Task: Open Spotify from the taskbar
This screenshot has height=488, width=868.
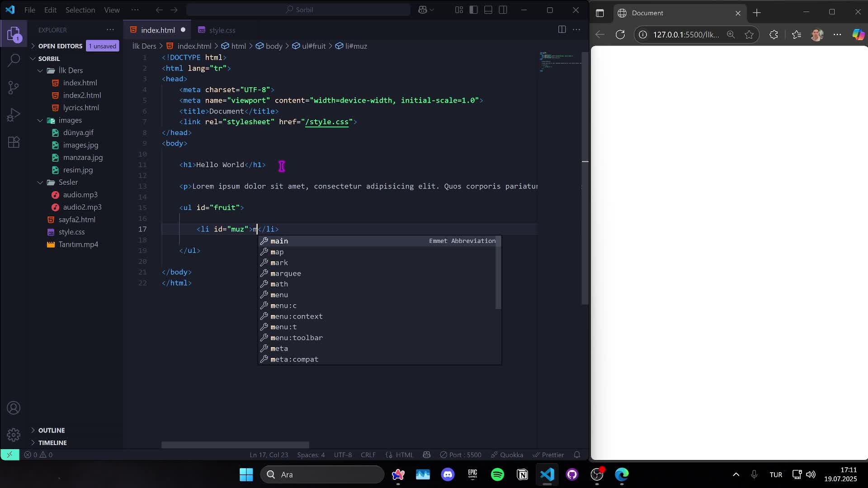Action: pos(497,474)
